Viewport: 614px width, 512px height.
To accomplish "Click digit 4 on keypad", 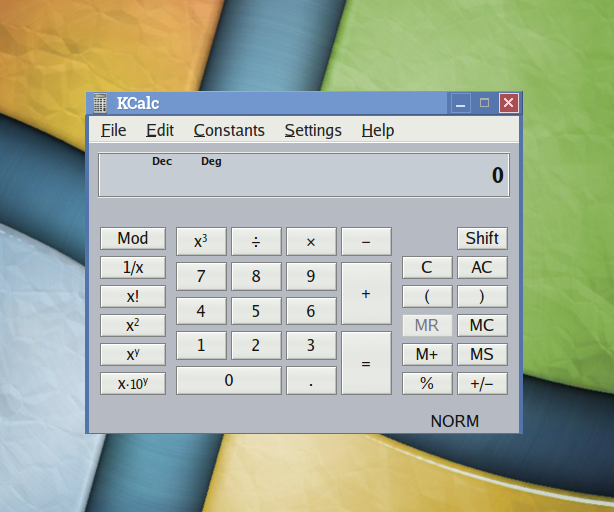I will coord(201,311).
